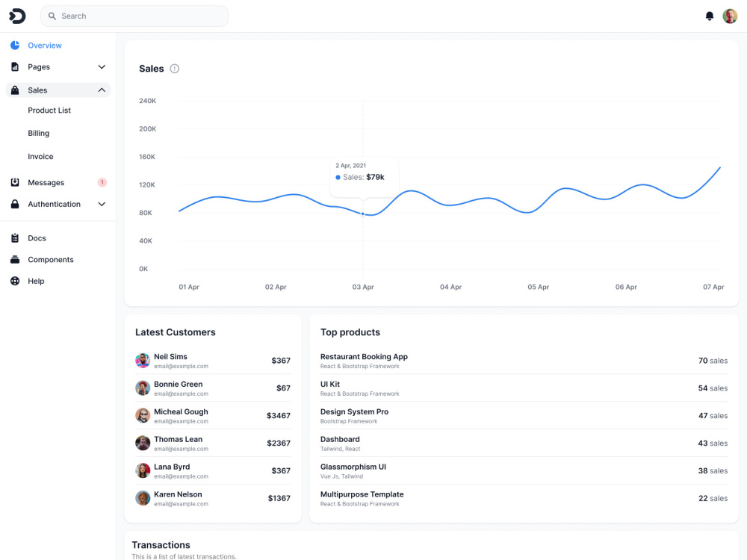Click the 47 sales count
Viewport: 747px width, 560px height.
coord(713,416)
